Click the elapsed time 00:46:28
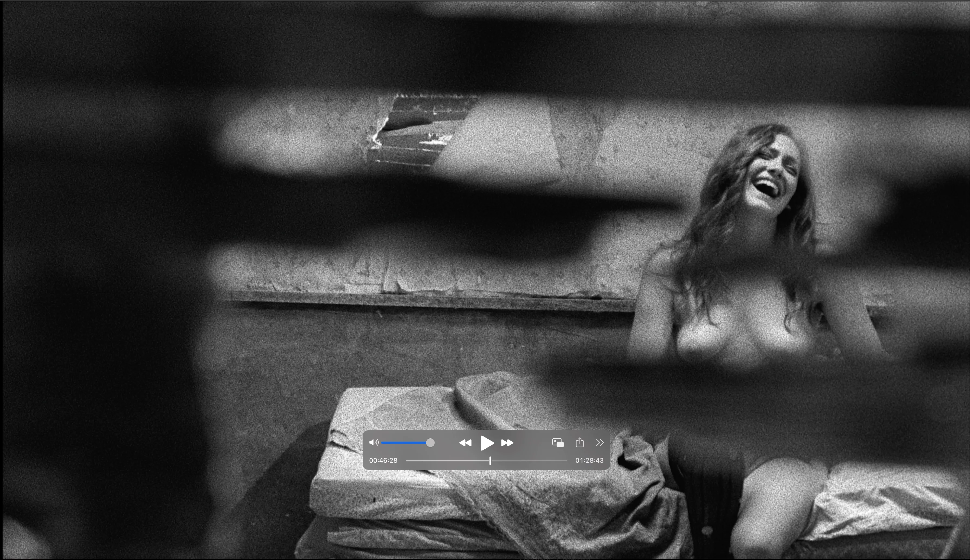The width and height of the screenshot is (970, 560). point(383,460)
